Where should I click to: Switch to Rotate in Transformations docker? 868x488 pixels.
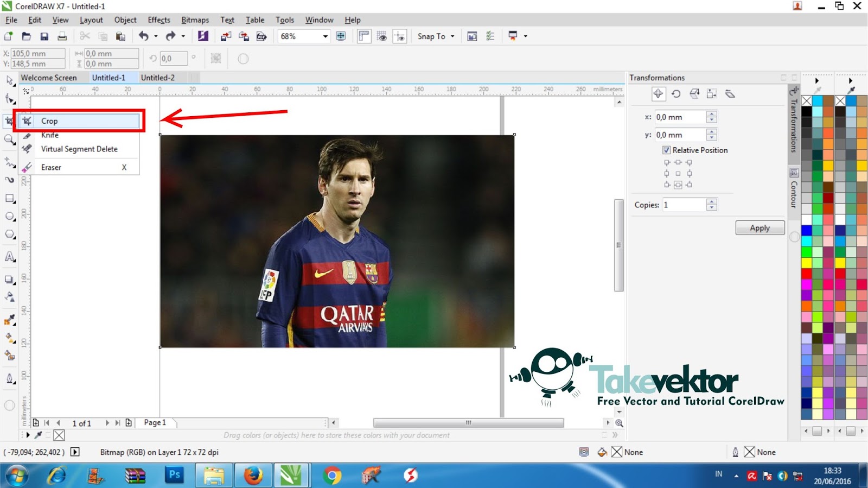[x=676, y=94]
